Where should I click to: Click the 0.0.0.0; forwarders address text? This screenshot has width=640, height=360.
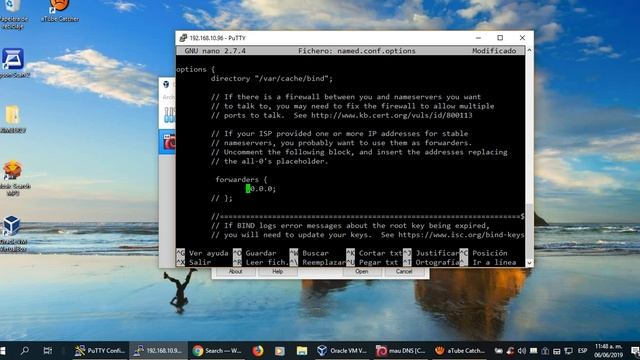pos(261,189)
